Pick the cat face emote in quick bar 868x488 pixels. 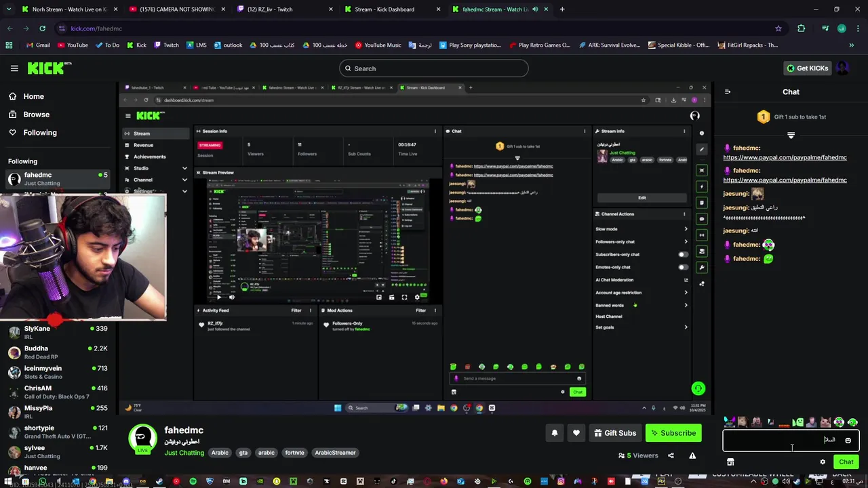tap(825, 423)
